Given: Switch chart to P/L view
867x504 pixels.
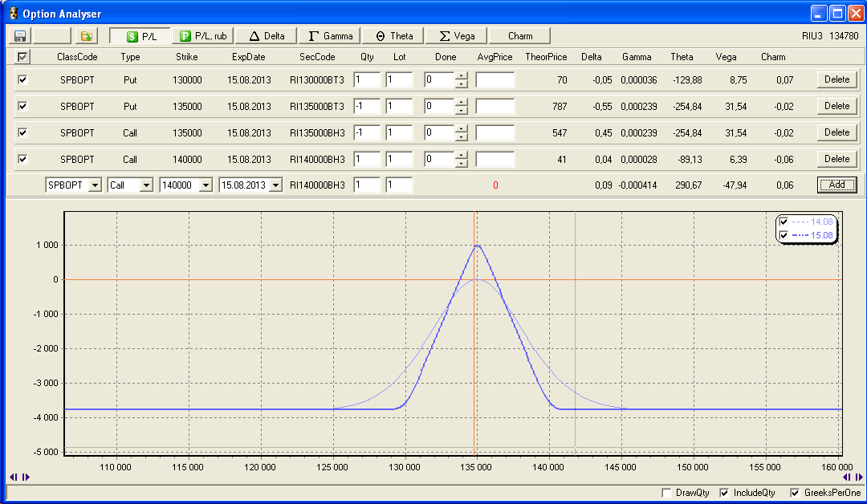Looking at the screenshot, I should point(140,36).
